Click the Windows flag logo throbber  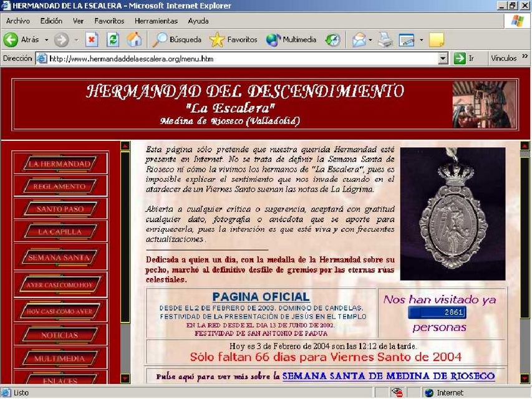coord(518,21)
